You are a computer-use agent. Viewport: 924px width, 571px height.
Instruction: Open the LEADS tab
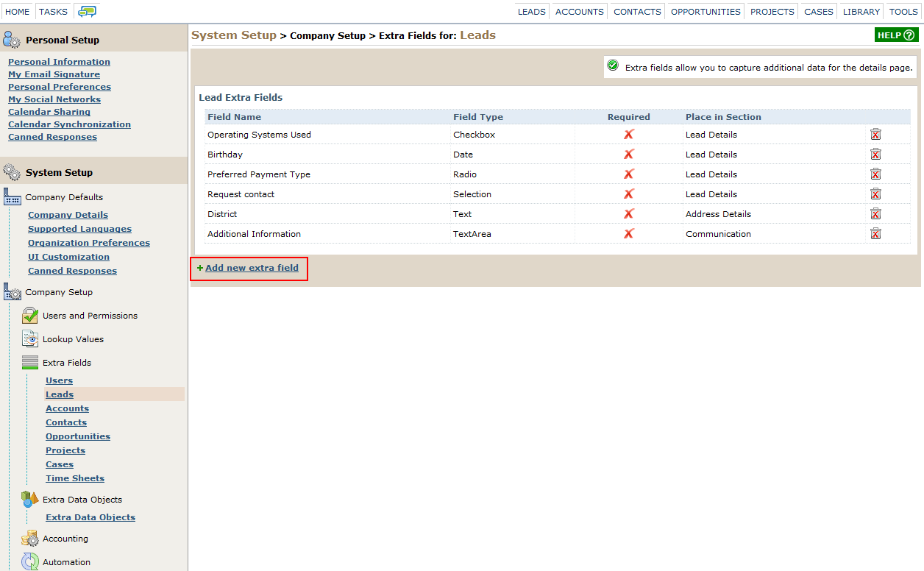click(532, 12)
